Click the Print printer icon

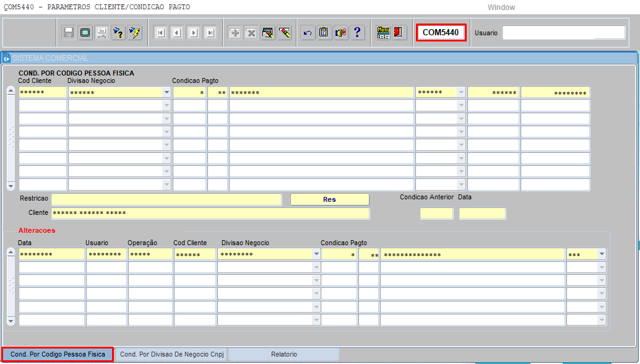tap(102, 33)
